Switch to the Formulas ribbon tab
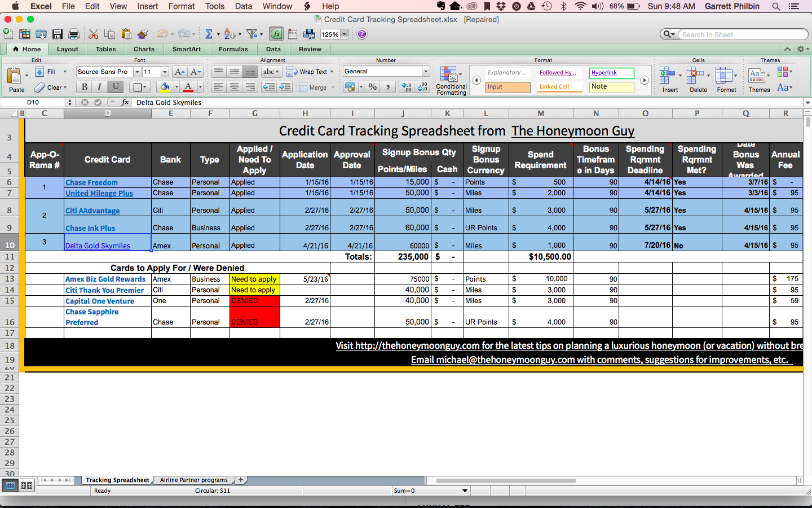 233,49
